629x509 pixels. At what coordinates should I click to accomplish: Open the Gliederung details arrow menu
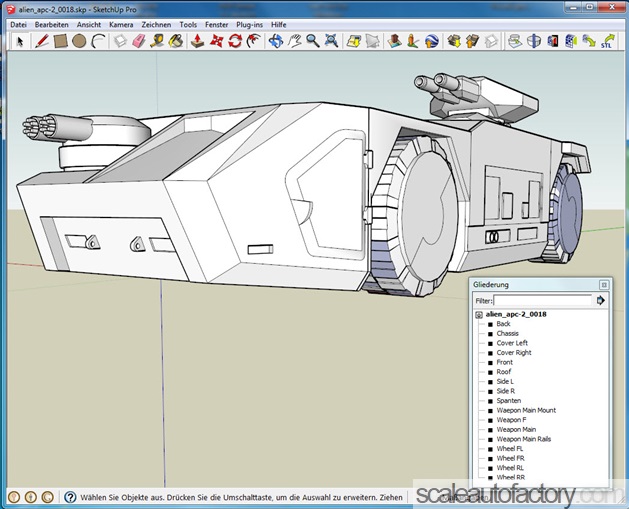pos(601,300)
